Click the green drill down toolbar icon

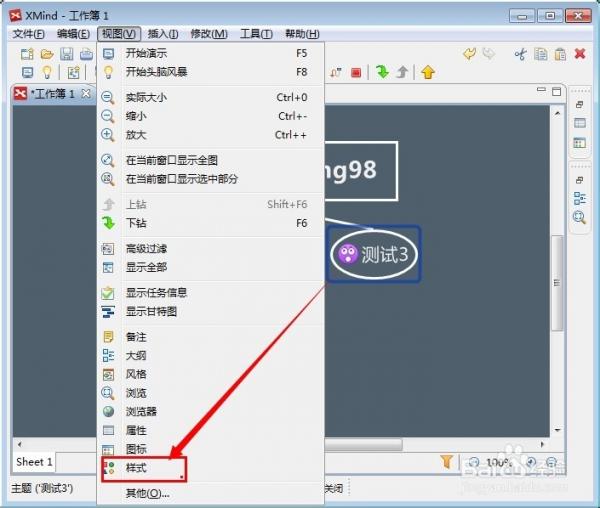[x=382, y=72]
